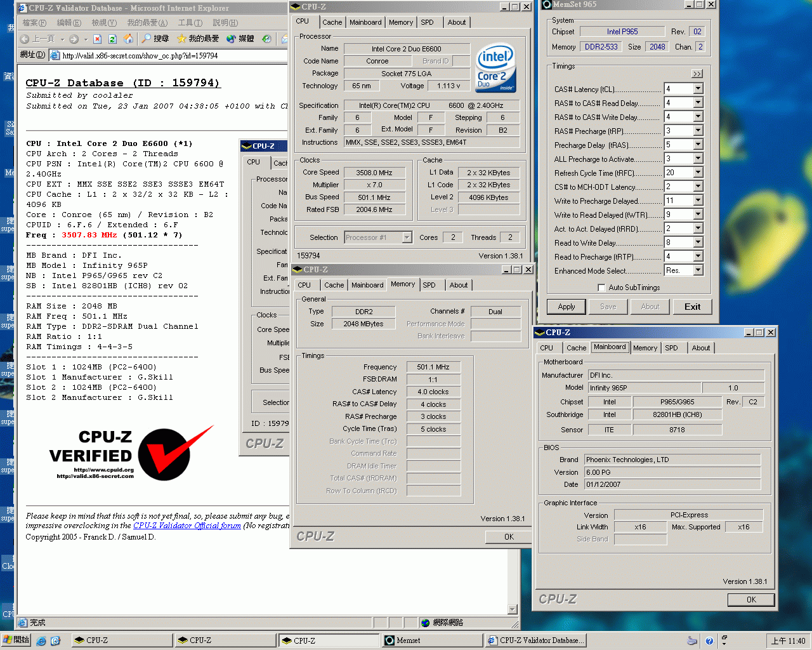The image size is (812, 650).
Task: Click the DDR2-533 memory field in MemSet
Action: (x=601, y=47)
